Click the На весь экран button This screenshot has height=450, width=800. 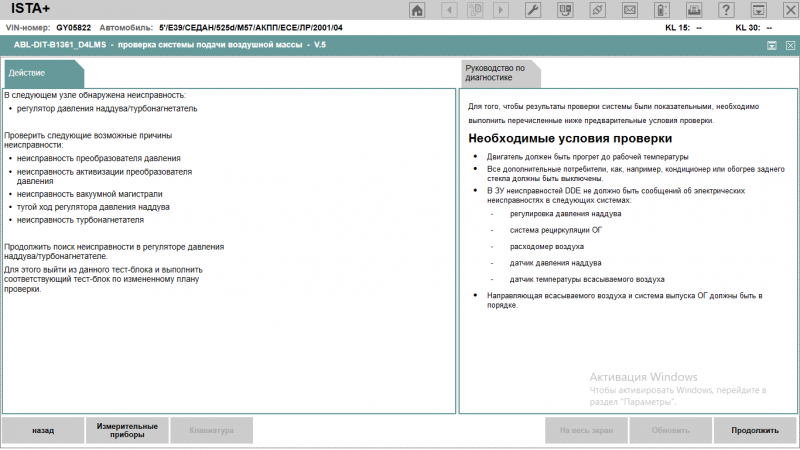click(x=586, y=431)
